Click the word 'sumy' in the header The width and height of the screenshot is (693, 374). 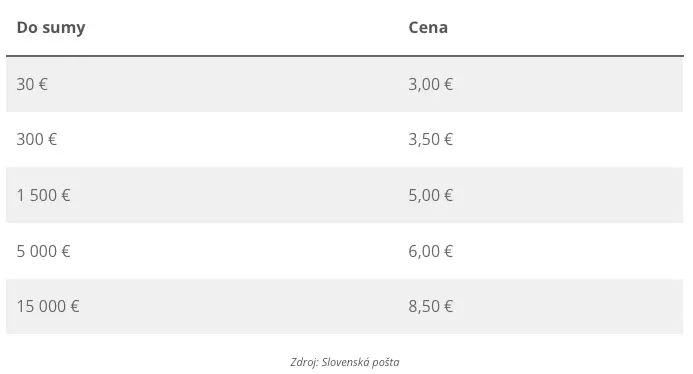64,29
